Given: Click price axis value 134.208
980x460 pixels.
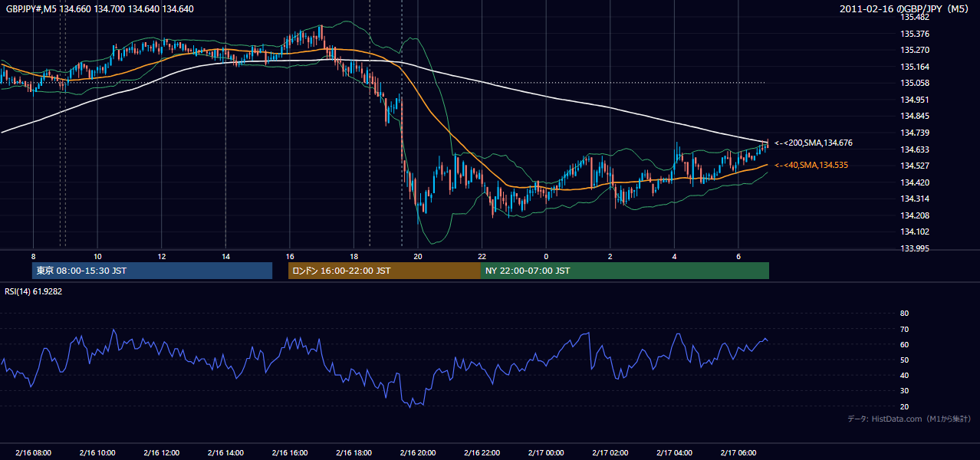Looking at the screenshot, I should 915,215.
